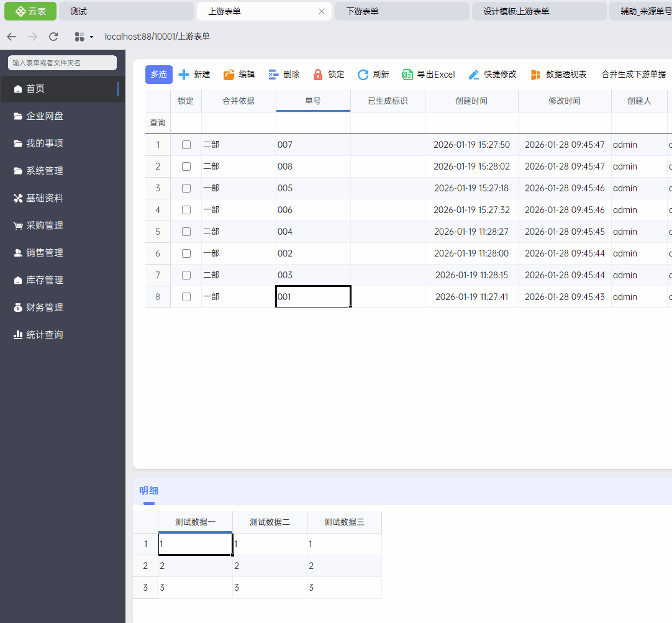Select the checkbox for row 002
This screenshot has width=672, height=623.
186,253
